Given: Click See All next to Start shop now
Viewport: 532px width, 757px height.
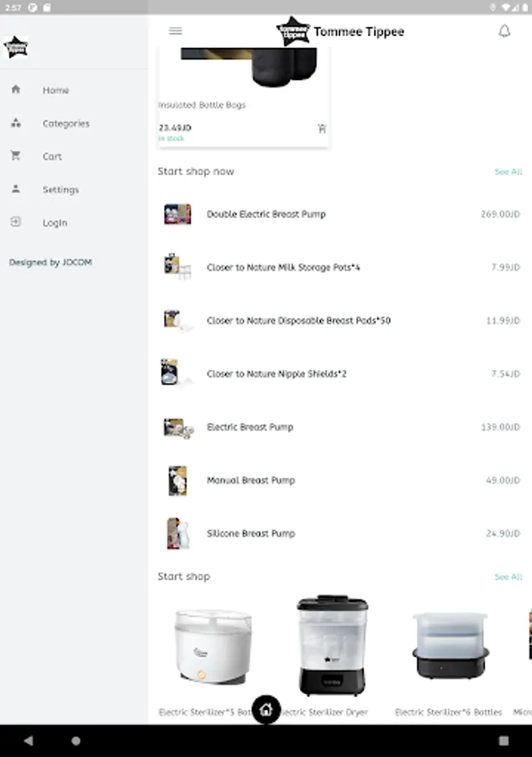Looking at the screenshot, I should click(x=508, y=172).
